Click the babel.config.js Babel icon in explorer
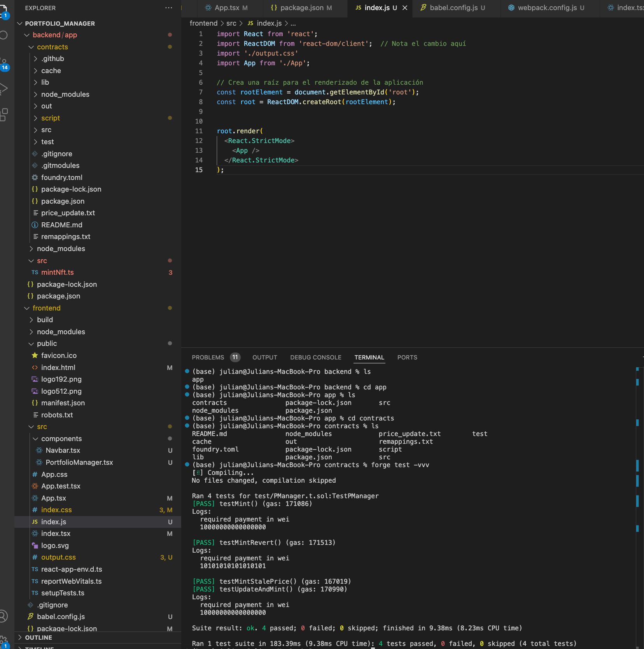Screen dimensions: 644x649 tap(30, 617)
